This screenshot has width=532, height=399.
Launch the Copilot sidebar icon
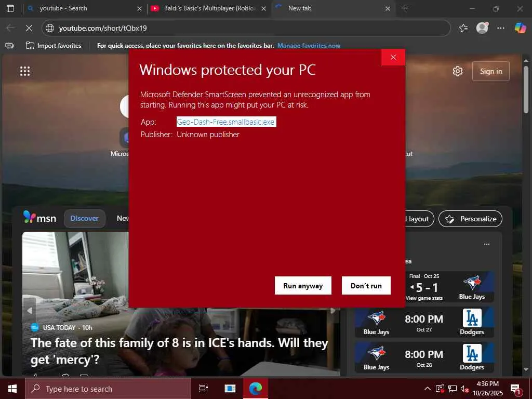click(x=520, y=28)
